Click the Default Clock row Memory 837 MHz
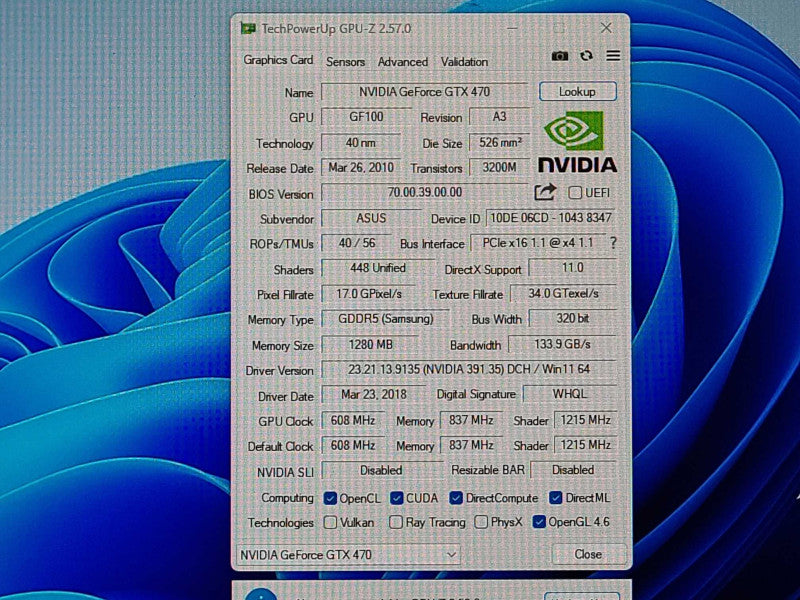The width and height of the screenshot is (800, 600). pos(471,445)
